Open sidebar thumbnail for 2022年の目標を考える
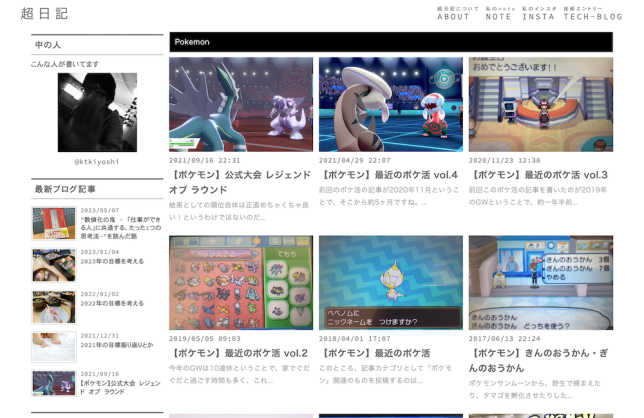The image size is (644, 418). [54, 307]
